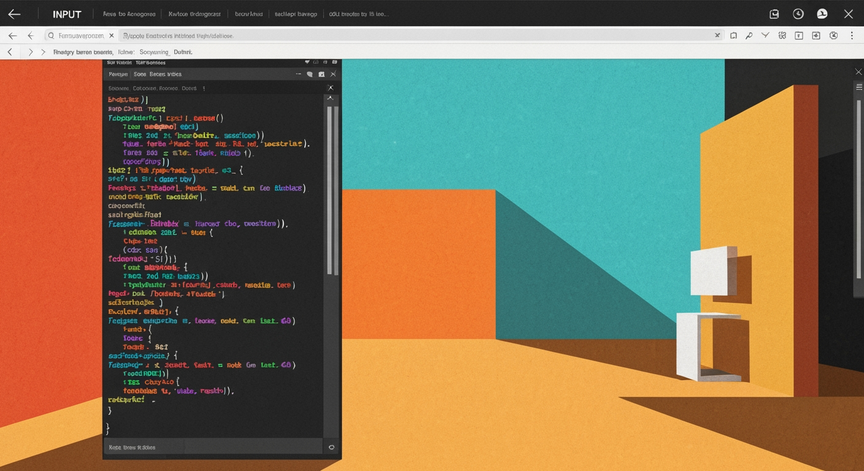Click the circular icon before the three dots
Image resolution: width=864 pixels, height=471 pixels.
tap(834, 35)
